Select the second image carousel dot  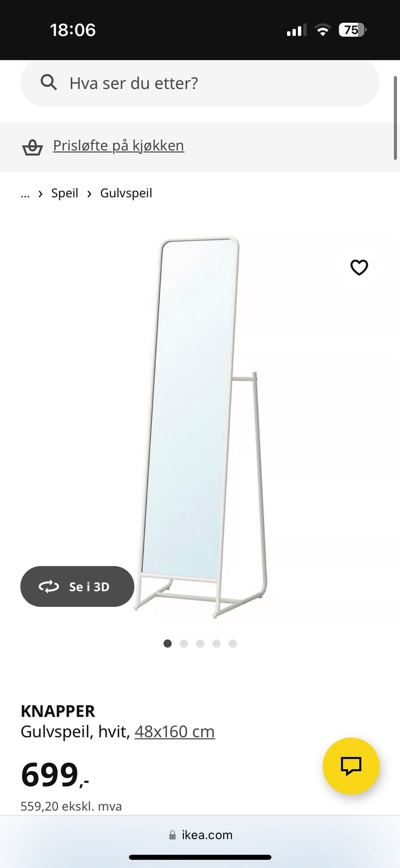tap(184, 644)
